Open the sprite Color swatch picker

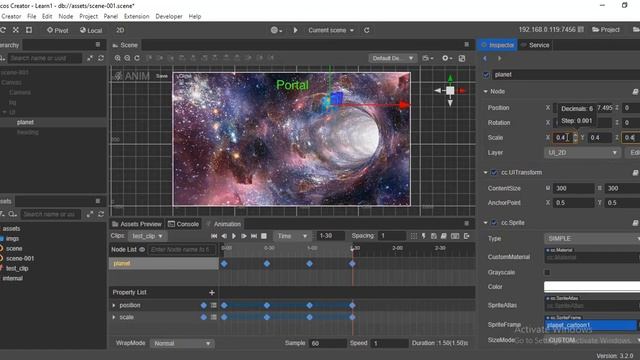click(x=592, y=287)
